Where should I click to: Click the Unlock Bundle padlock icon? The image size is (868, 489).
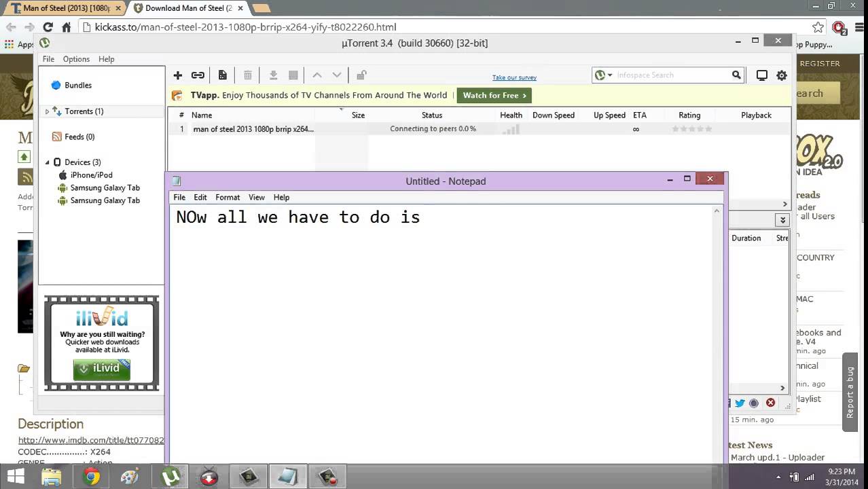point(361,75)
